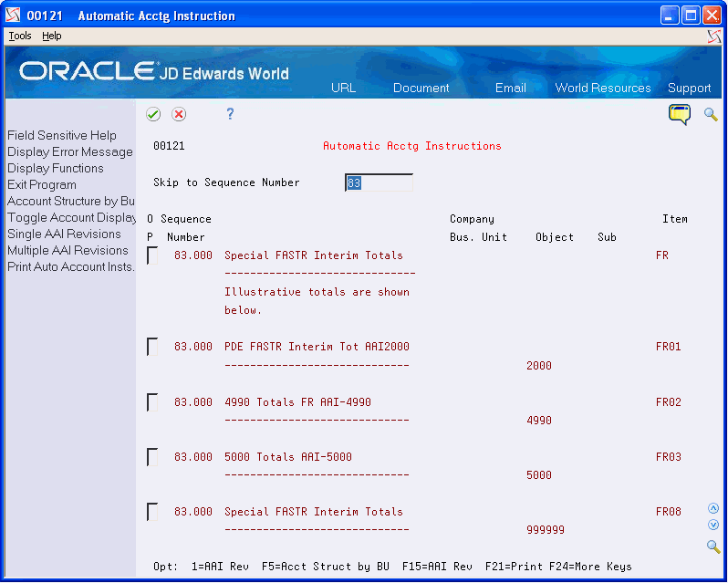Click F5=Acct Struct by BU function key text

pos(326,567)
